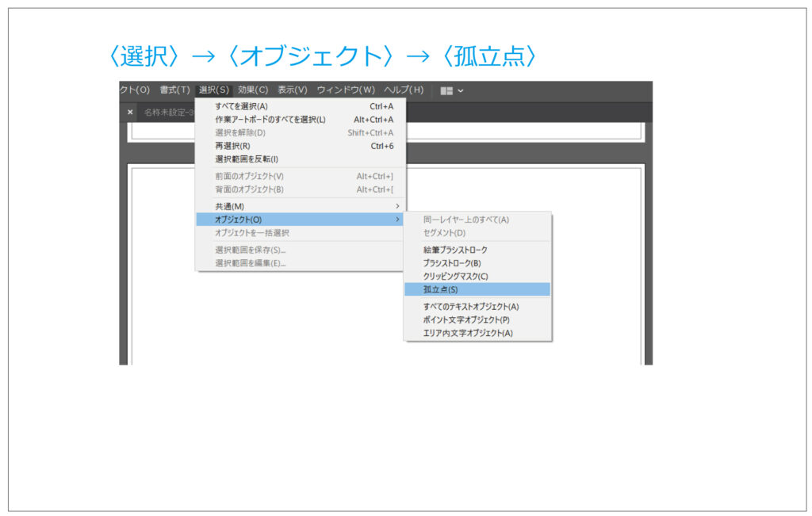Click 前面のオブジェクト(V) menu entry
This screenshot has width=812, height=516.
coord(301,177)
